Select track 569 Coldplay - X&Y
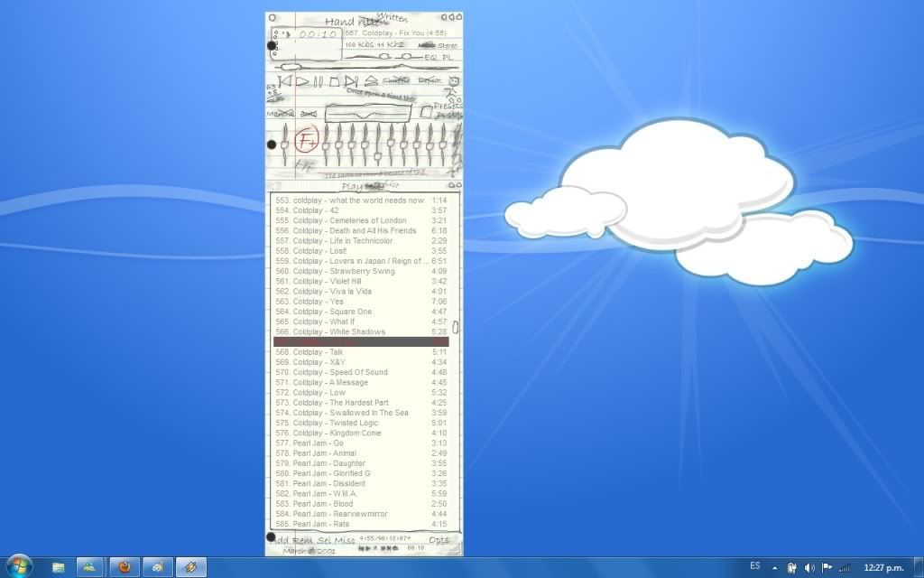The image size is (924, 578). pyautogui.click(x=361, y=362)
